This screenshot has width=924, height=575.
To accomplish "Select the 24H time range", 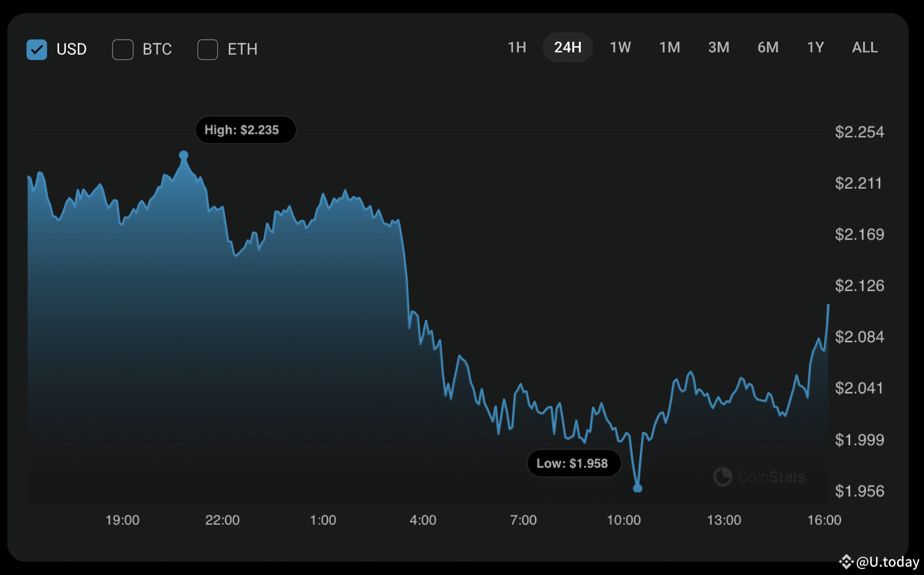I will (568, 47).
